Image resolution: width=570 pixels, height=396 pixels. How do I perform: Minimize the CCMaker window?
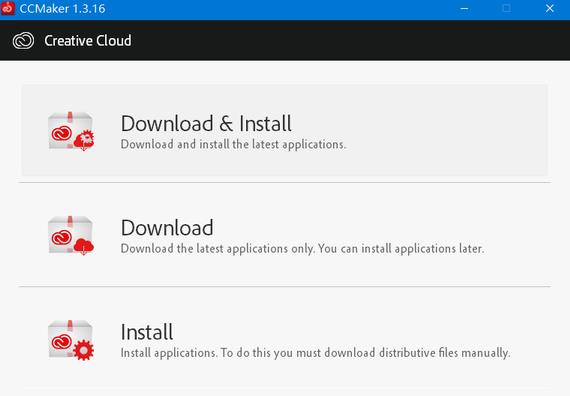pos(464,8)
